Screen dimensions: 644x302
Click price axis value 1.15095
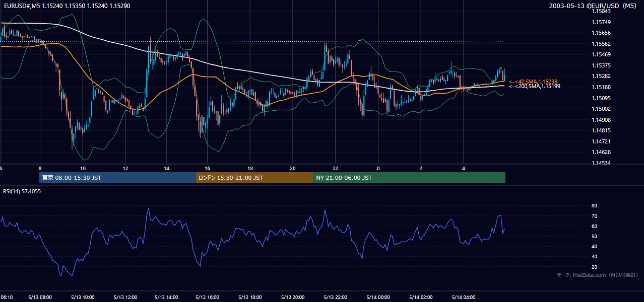[x=601, y=98]
